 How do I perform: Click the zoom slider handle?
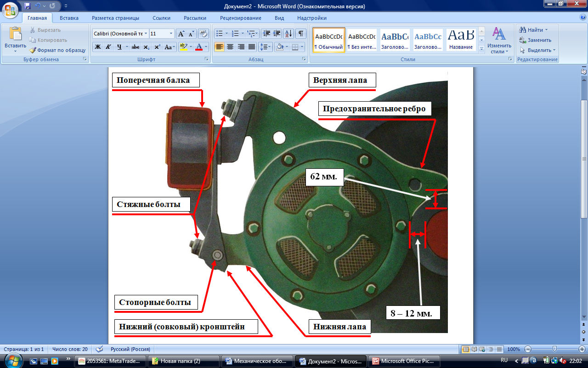pos(555,349)
